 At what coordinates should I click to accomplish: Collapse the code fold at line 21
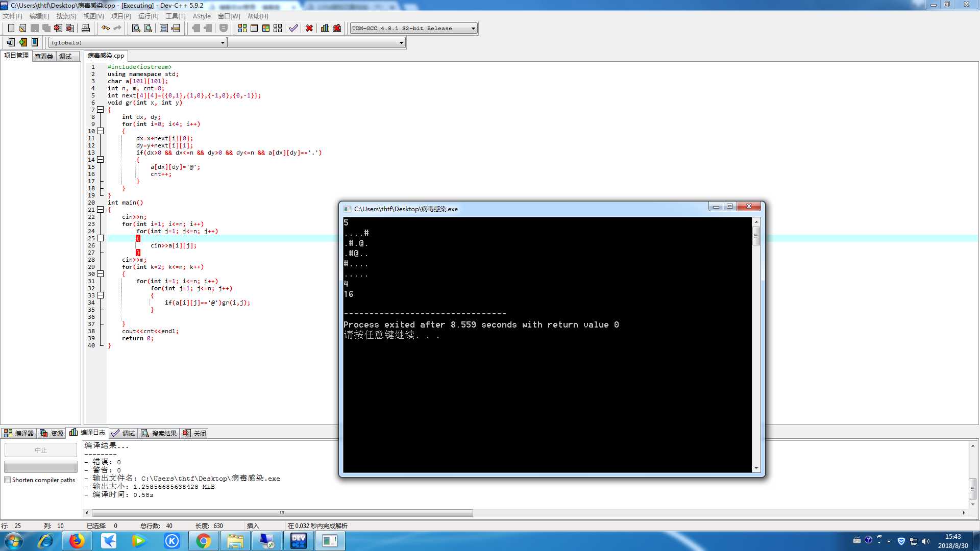click(101, 210)
